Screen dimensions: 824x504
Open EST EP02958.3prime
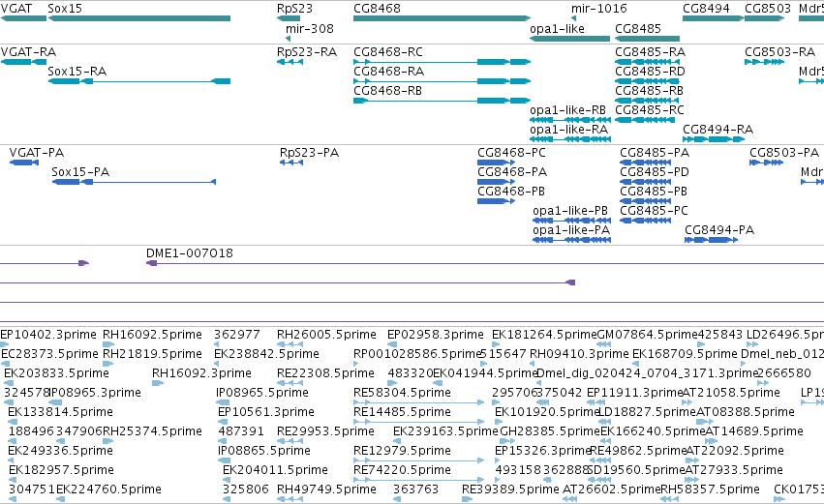[435, 335]
